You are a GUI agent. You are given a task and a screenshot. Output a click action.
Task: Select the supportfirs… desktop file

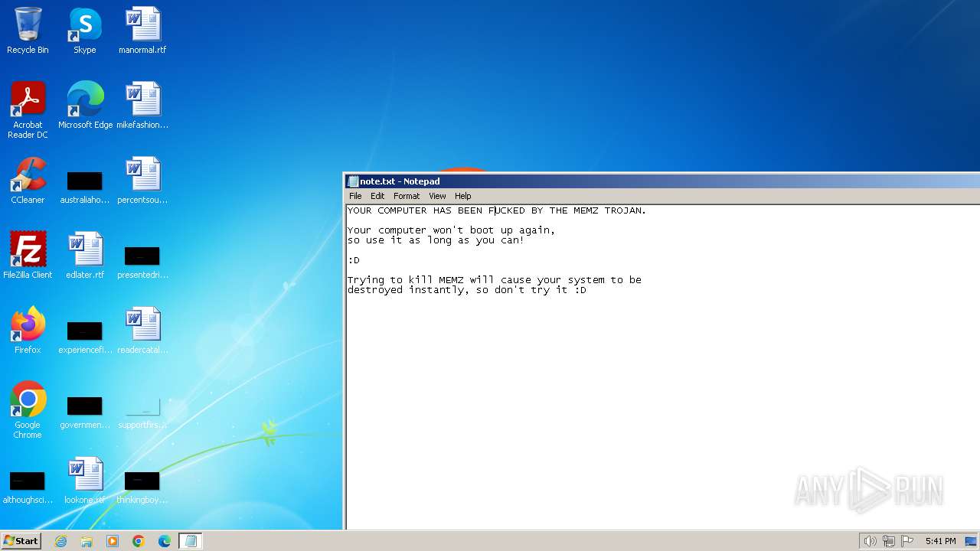142,413
